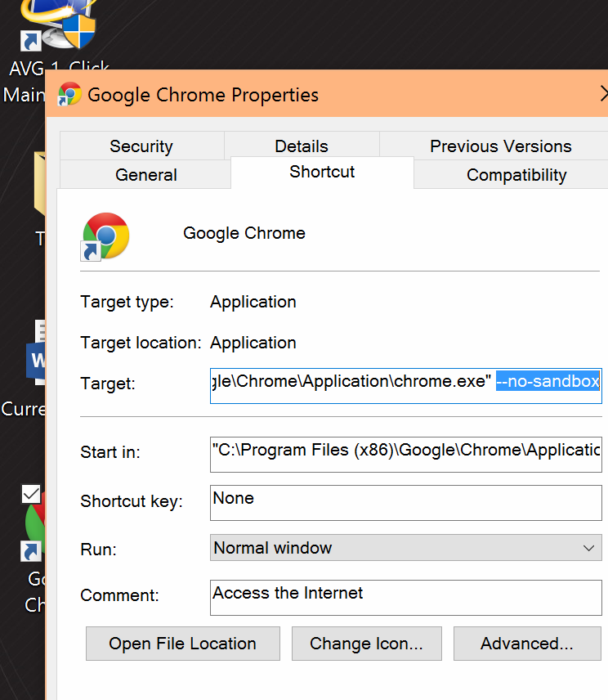Click the Shortcut key field
The width and height of the screenshot is (608, 700).
(x=406, y=503)
